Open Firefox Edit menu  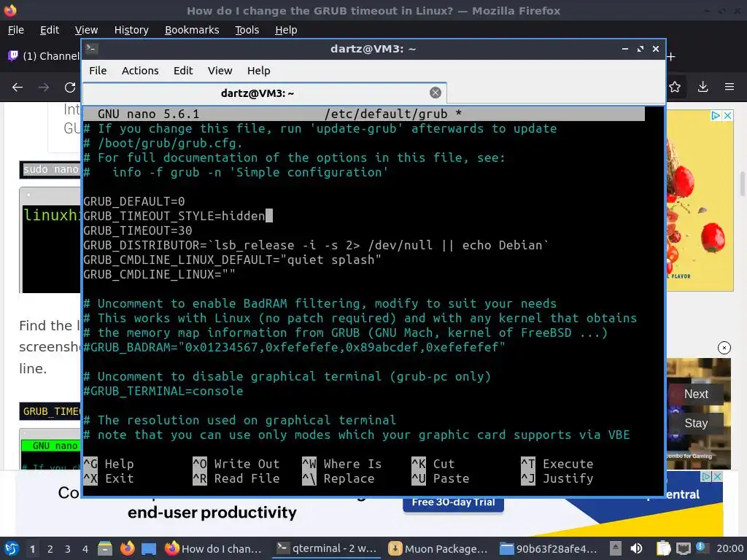point(50,30)
